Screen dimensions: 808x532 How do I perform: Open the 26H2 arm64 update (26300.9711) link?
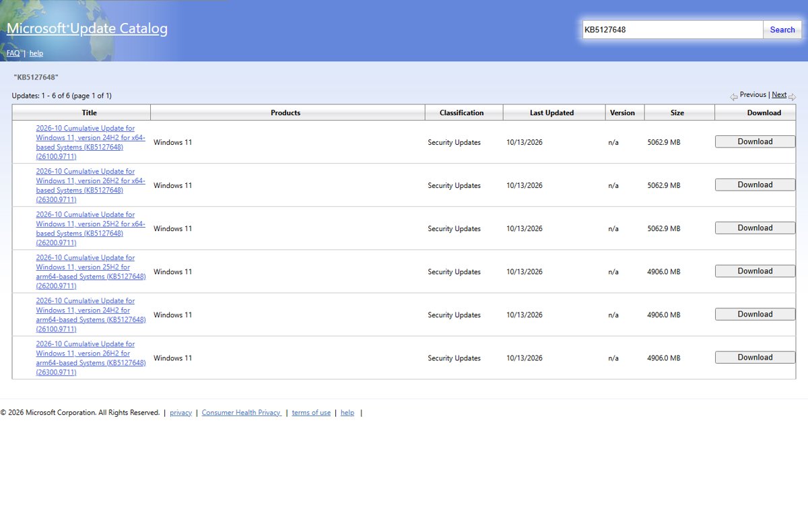(x=91, y=358)
